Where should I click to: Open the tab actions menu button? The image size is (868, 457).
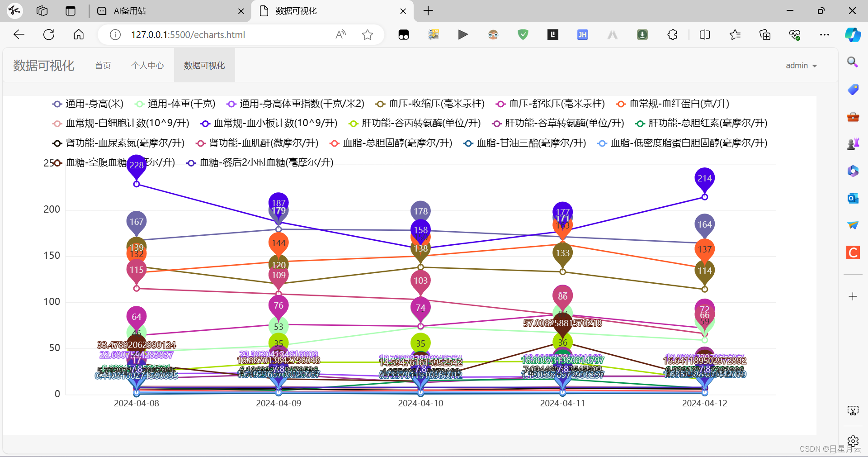71,11
